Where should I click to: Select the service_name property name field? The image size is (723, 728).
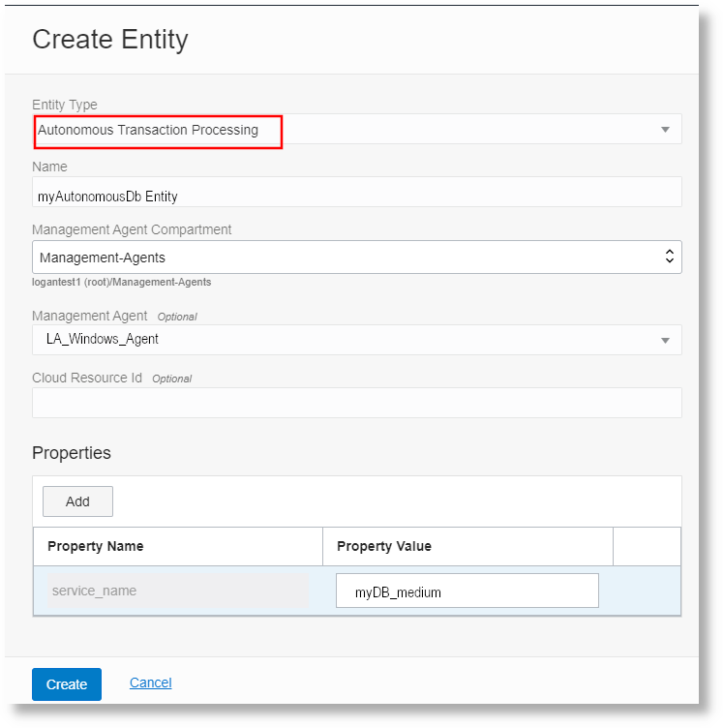click(178, 591)
